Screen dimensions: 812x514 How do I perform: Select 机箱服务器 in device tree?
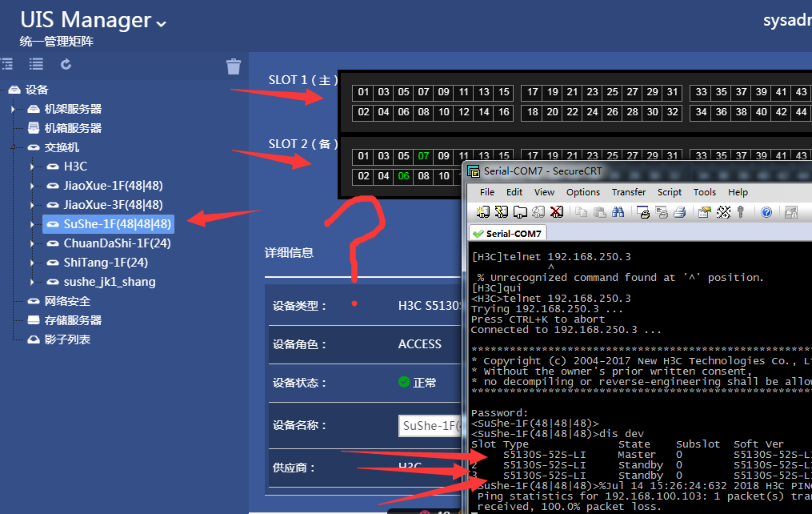coord(73,128)
